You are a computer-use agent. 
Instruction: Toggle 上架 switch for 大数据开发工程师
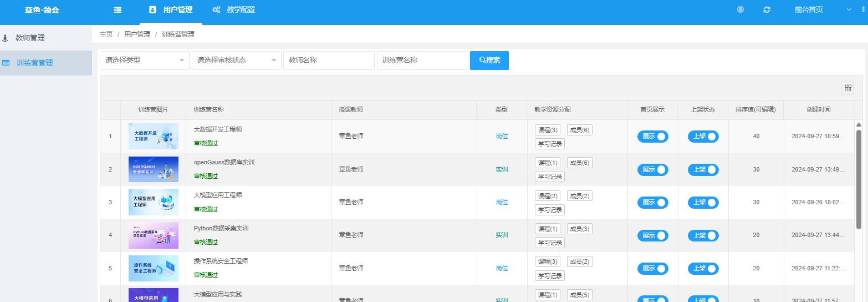tap(703, 137)
